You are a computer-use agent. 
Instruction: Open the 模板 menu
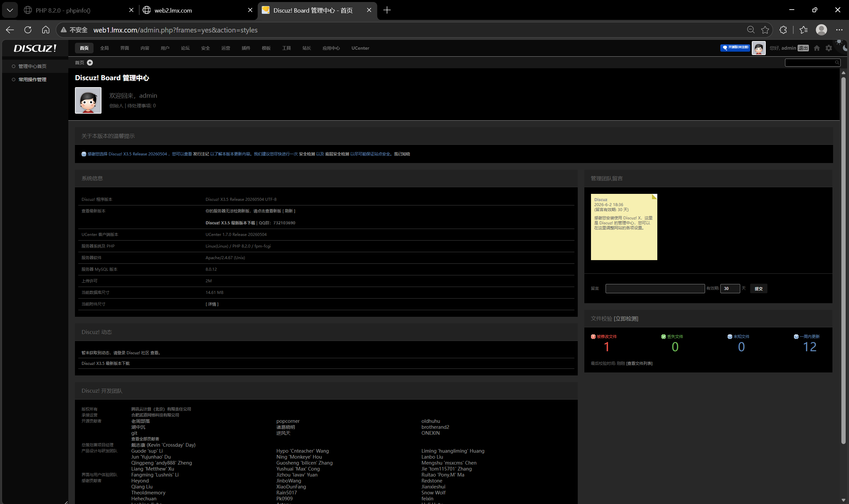coord(266,48)
